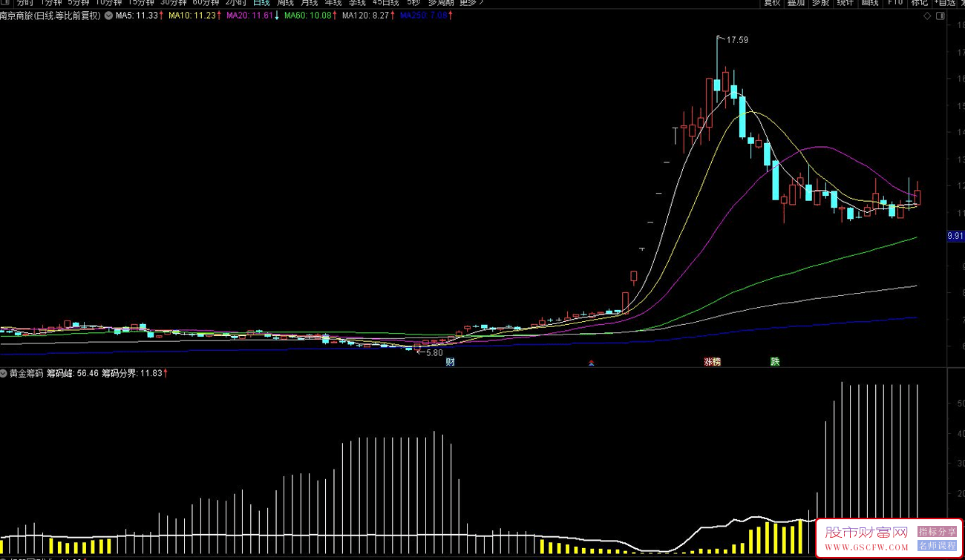Select the 季线 quarterly period tab
Image resolution: width=965 pixels, height=560 pixels.
(357, 3)
